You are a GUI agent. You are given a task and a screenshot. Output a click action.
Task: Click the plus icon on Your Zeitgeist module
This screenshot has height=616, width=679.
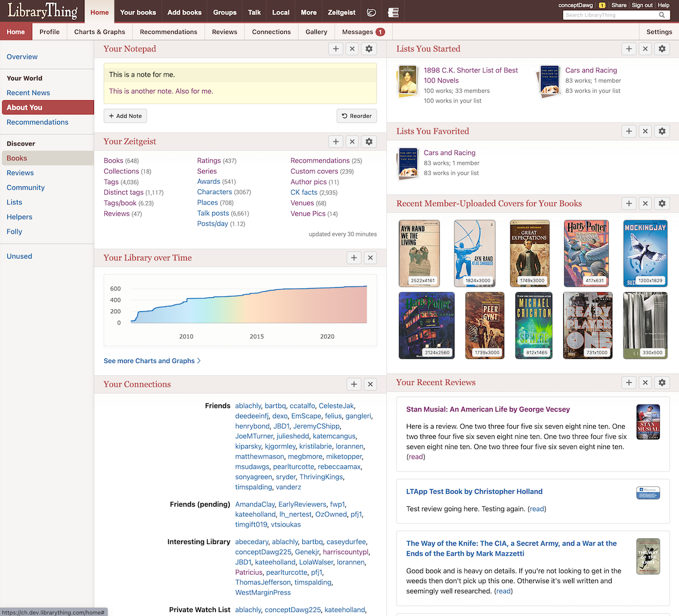(x=336, y=141)
